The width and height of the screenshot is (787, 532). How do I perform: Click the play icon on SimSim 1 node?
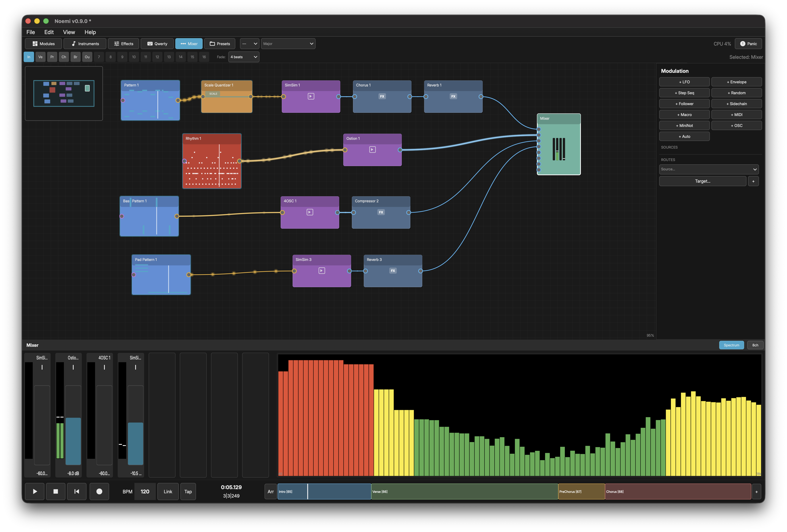pos(311,96)
